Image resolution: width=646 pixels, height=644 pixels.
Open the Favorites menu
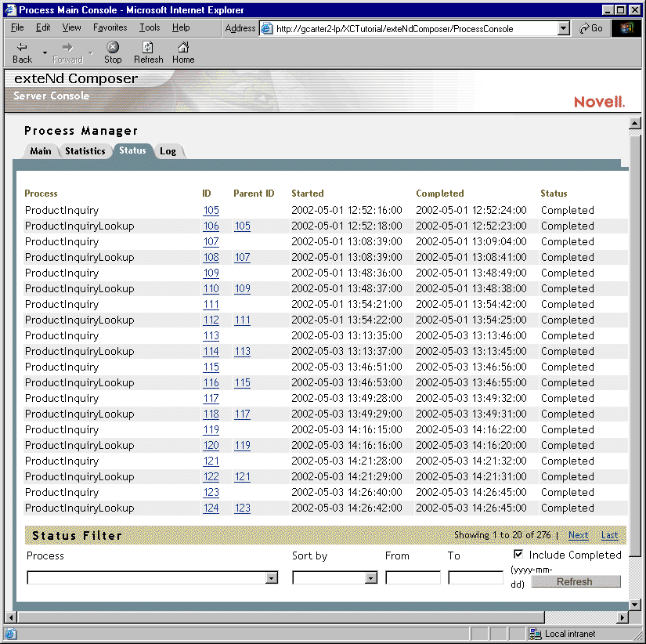click(110, 27)
